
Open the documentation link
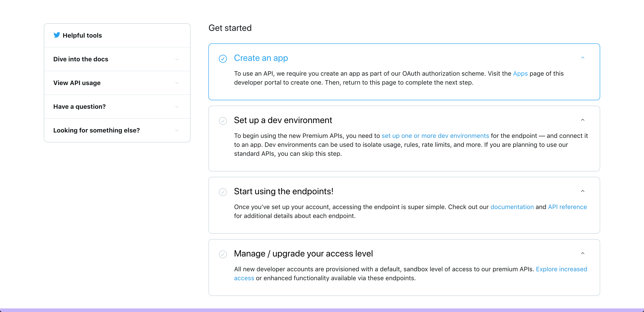[x=512, y=207]
